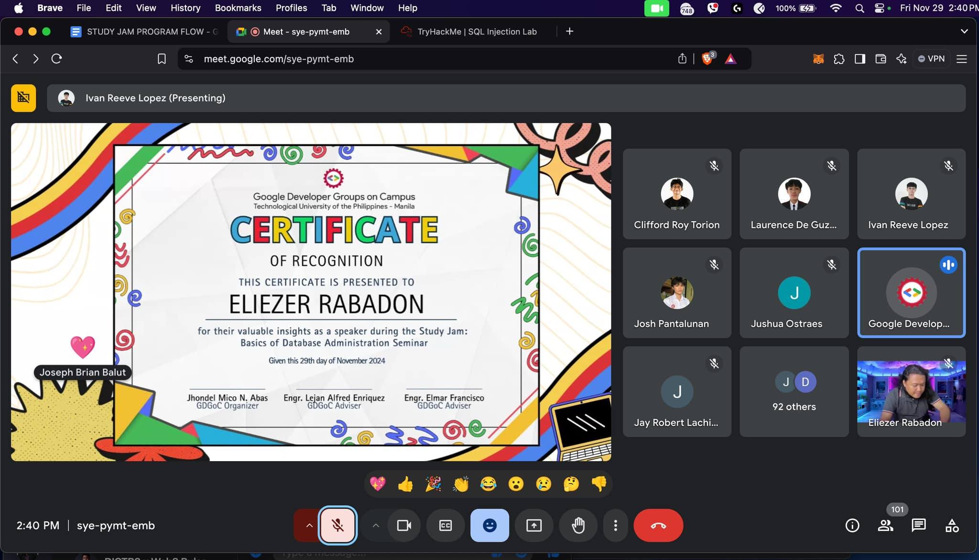Click the share page icon
The width and height of the screenshot is (979, 560).
click(682, 59)
